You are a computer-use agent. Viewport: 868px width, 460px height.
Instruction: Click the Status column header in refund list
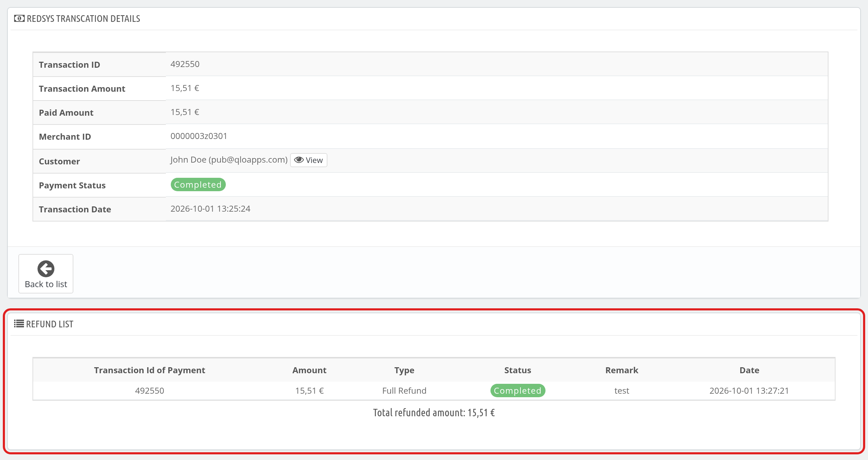coord(518,370)
